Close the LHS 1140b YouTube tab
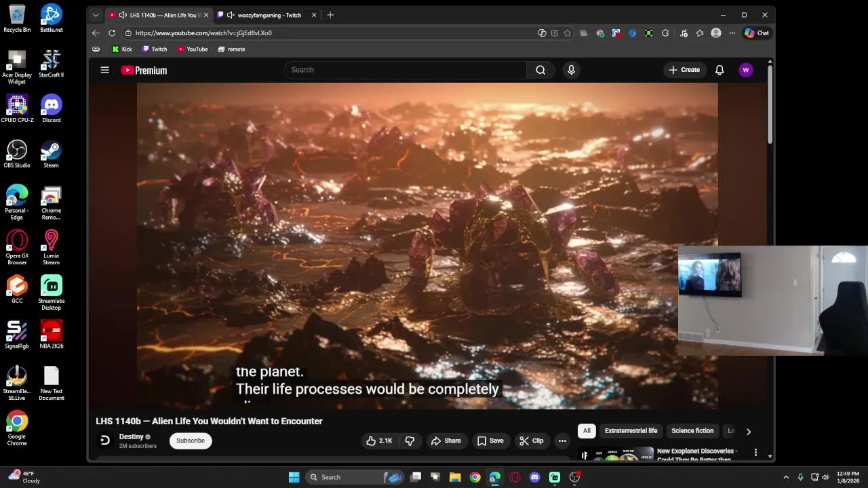 tap(206, 15)
